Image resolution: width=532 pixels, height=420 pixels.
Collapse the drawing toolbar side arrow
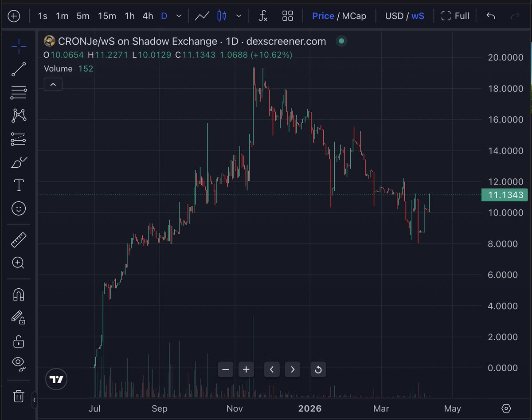[35, 401]
